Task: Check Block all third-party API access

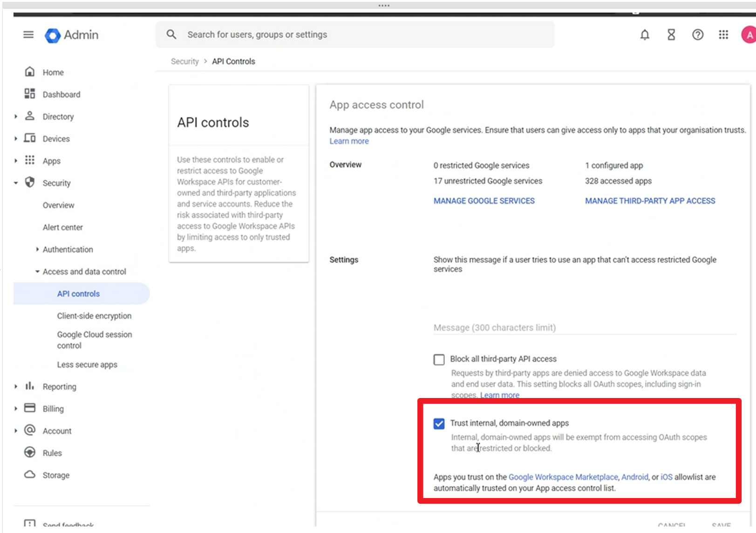Action: tap(439, 359)
